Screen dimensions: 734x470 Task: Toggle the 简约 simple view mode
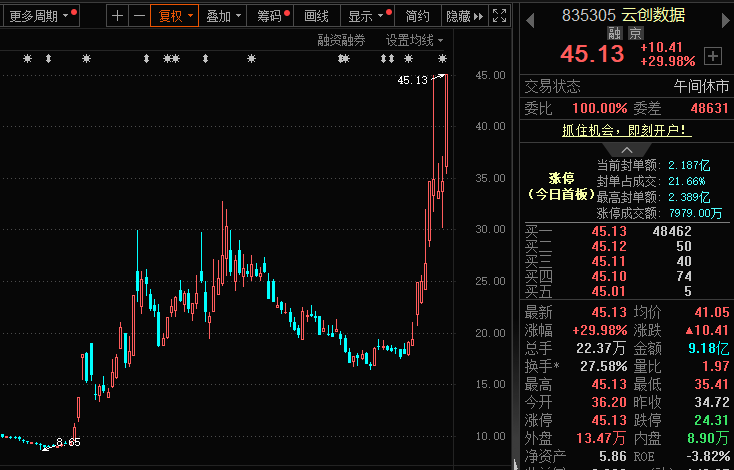click(418, 16)
